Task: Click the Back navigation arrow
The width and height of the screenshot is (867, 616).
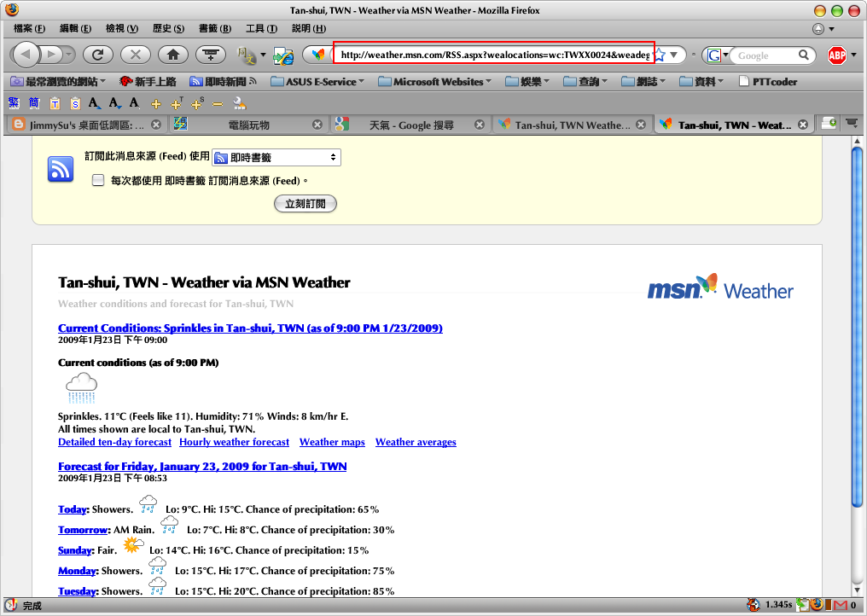Action: click(x=26, y=55)
